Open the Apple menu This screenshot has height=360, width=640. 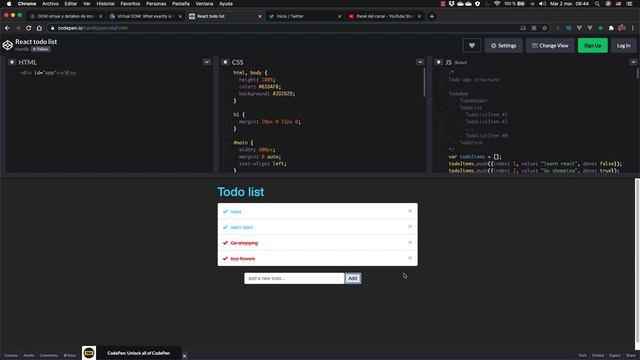9,4
